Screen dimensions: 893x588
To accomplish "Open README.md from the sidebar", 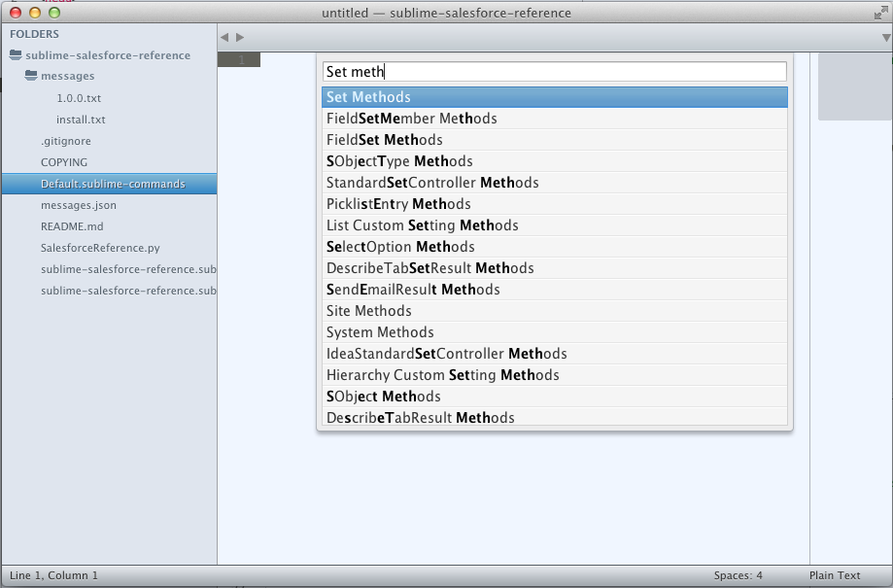I will (71, 226).
